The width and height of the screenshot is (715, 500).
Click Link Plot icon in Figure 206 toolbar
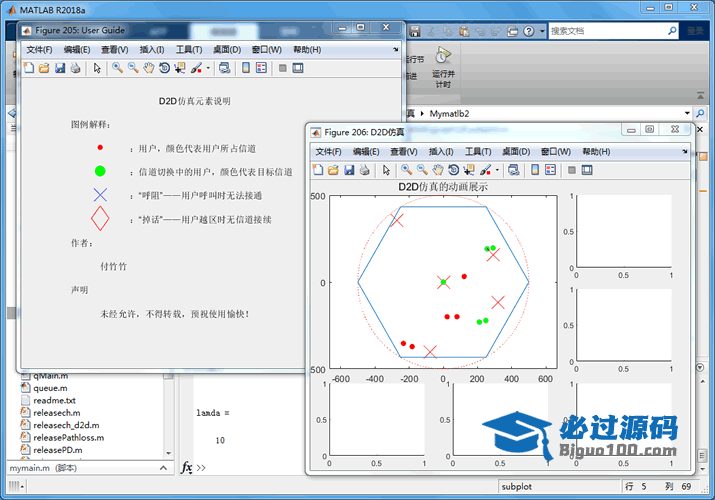[x=513, y=170]
